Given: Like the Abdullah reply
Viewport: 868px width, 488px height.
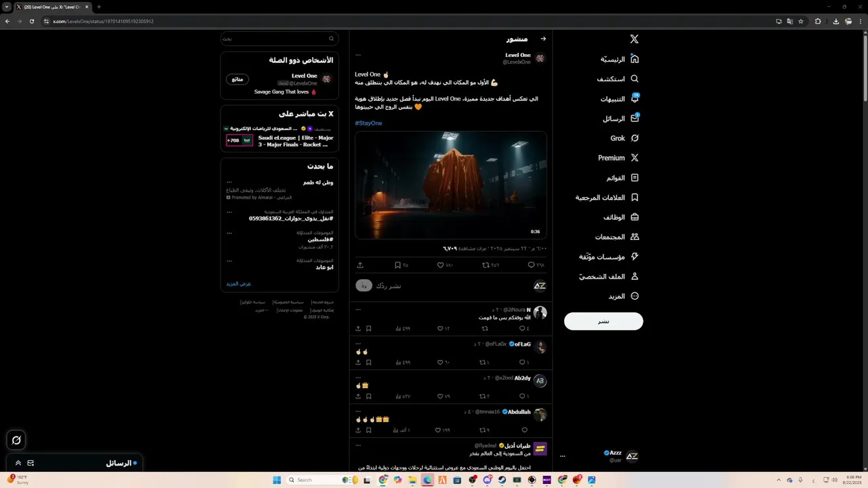Looking at the screenshot, I should tap(443, 430).
